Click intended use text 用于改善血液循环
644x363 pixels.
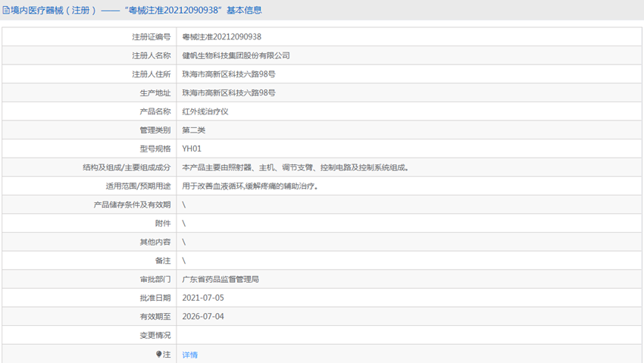tap(250, 186)
